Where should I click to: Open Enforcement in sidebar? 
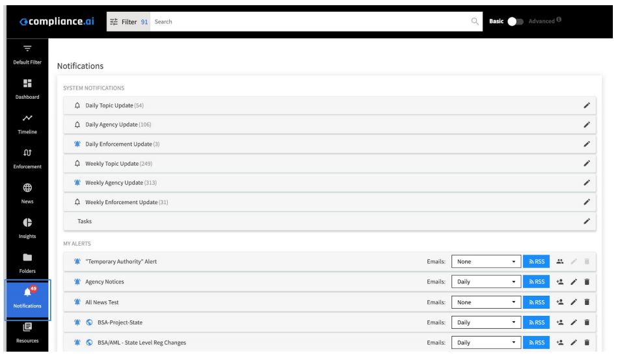click(27, 159)
